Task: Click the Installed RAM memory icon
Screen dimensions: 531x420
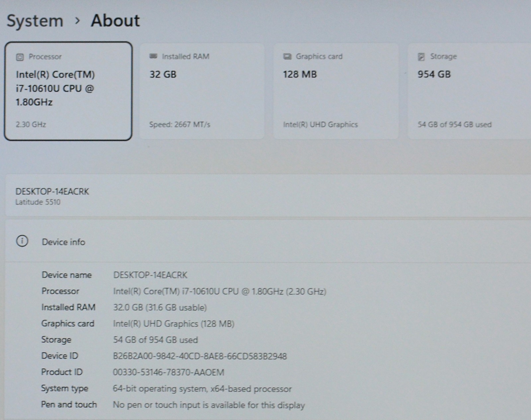Action: [x=153, y=56]
